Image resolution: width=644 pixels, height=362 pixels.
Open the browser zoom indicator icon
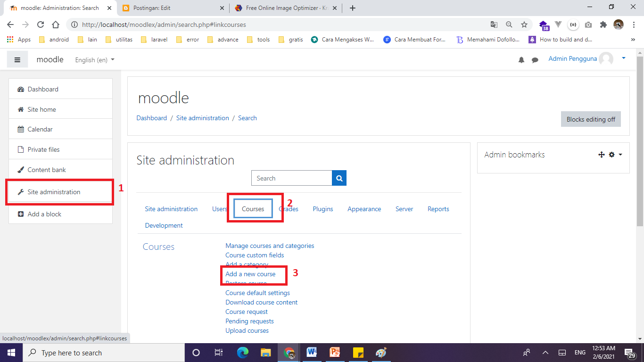tap(509, 25)
